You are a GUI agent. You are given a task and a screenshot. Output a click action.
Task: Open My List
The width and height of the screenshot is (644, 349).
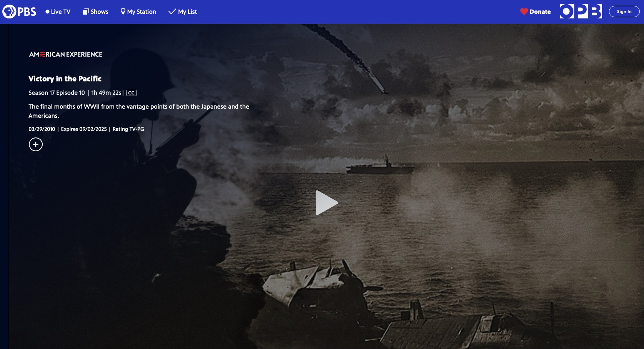click(x=183, y=12)
